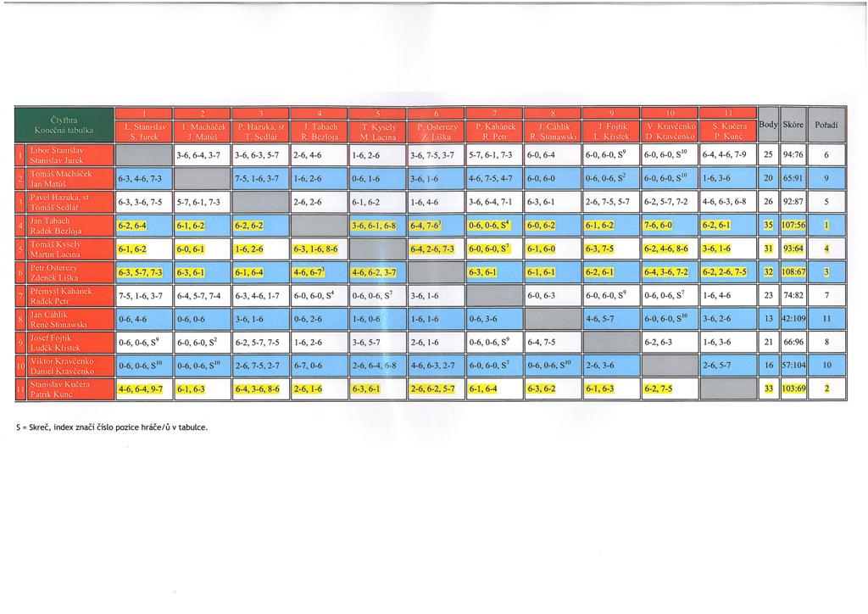Select the Skóre column header
This screenshot has width=868, height=614.
click(x=793, y=125)
